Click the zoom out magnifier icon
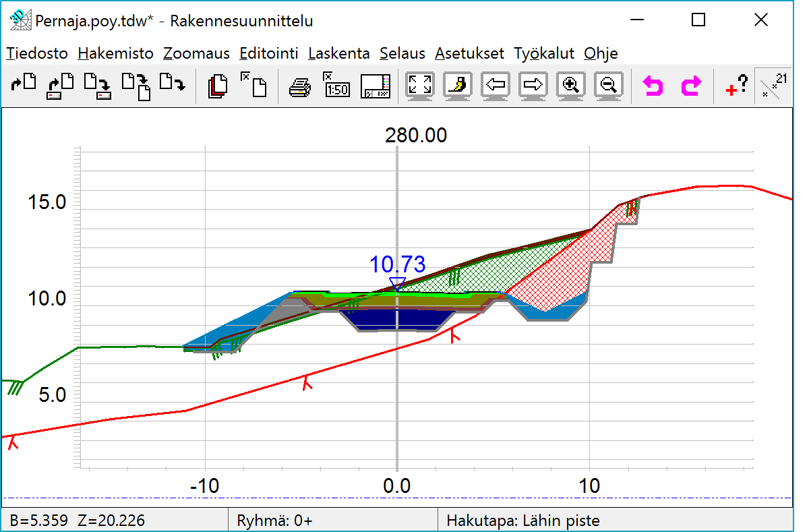 click(609, 86)
